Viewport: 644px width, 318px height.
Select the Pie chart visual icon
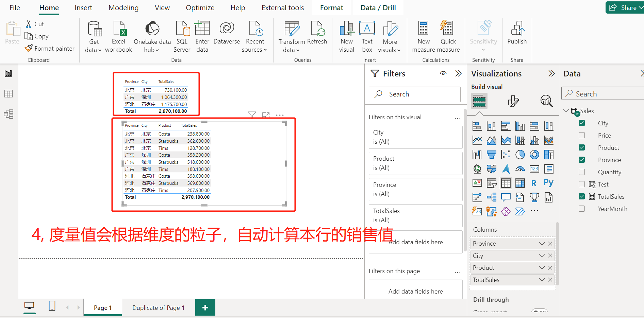click(520, 154)
